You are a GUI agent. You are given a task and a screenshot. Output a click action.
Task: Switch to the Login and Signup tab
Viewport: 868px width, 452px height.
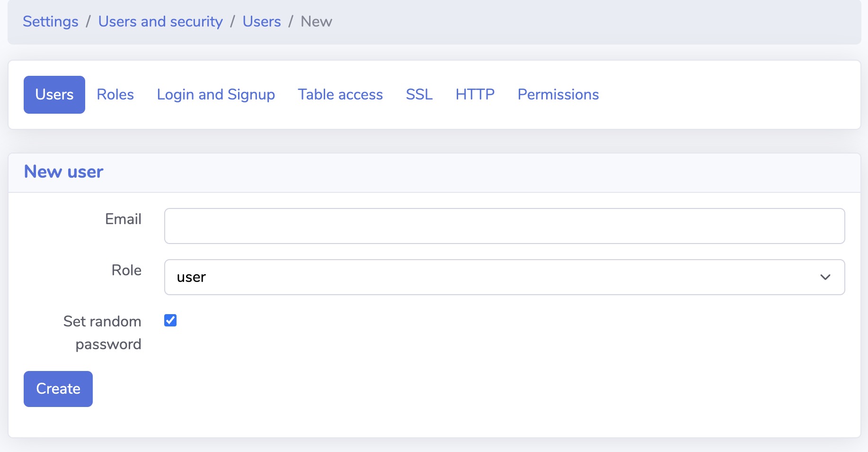coord(216,94)
